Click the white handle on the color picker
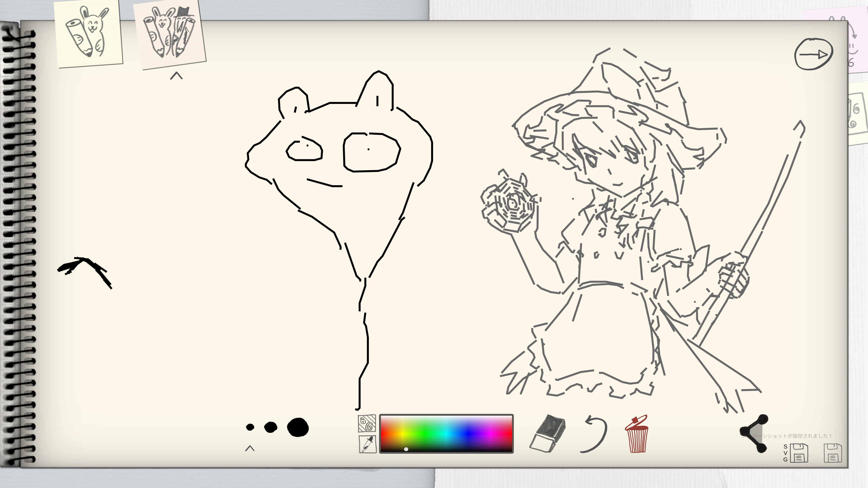Image resolution: width=868 pixels, height=488 pixels. pyautogui.click(x=406, y=449)
